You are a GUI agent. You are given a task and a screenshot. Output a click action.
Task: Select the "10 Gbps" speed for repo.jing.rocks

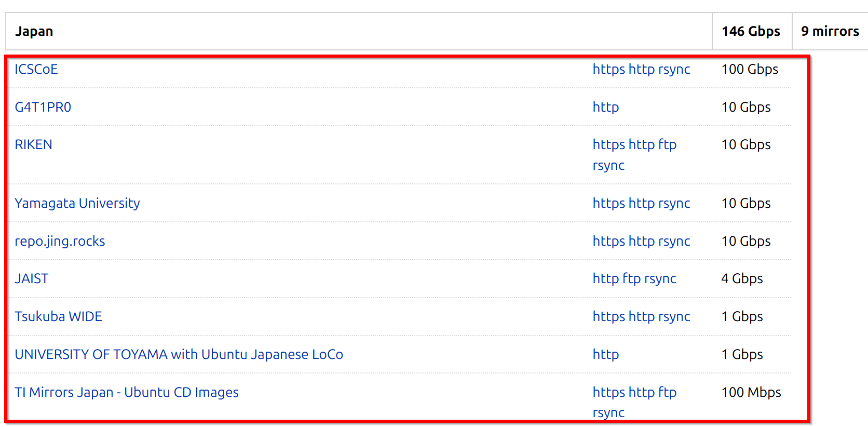tap(746, 241)
